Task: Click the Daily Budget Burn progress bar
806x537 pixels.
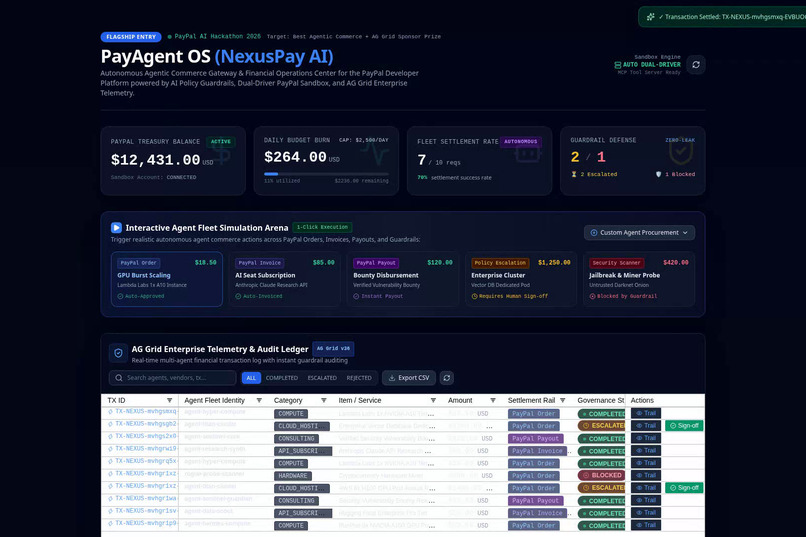Action: click(326, 174)
